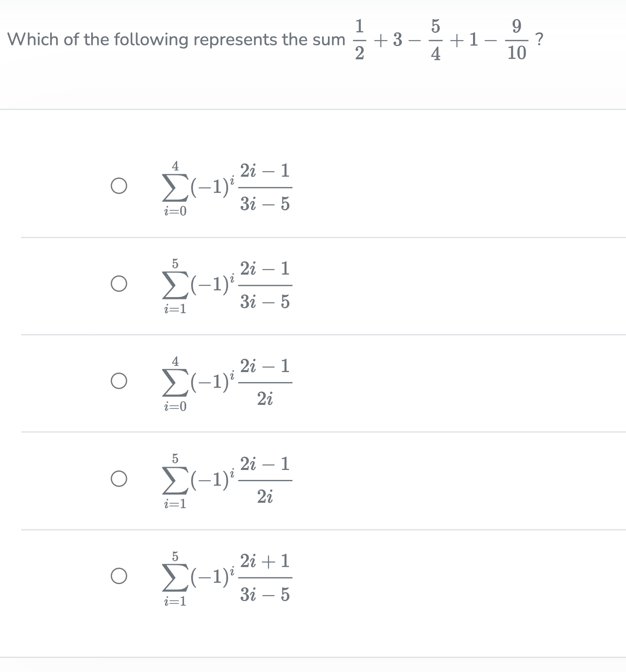The width and height of the screenshot is (626, 672).
Task: Select the formula with index starting at i=1 and 2i denominator
Action: [118, 479]
